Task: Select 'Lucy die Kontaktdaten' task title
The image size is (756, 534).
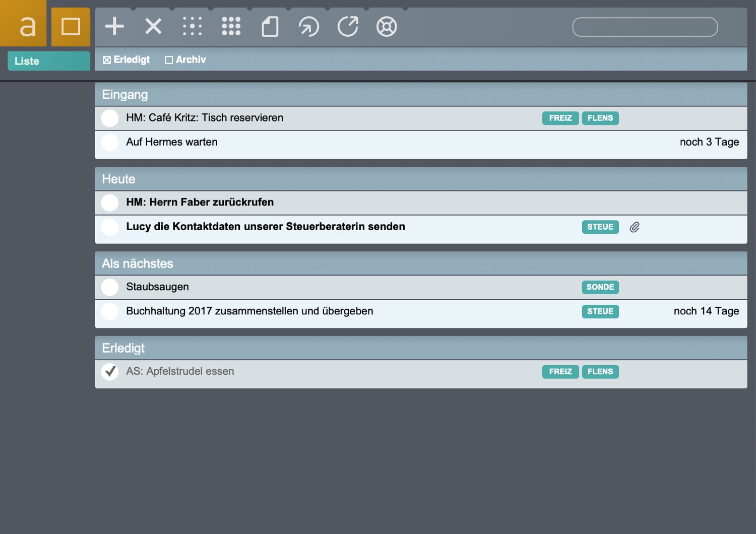Action: click(x=266, y=226)
